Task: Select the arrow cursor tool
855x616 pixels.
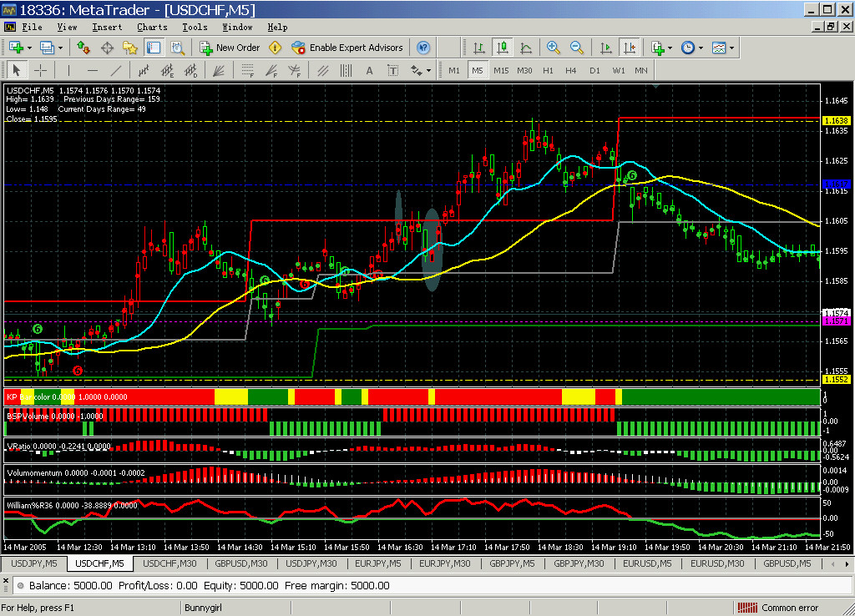Action: (17, 70)
